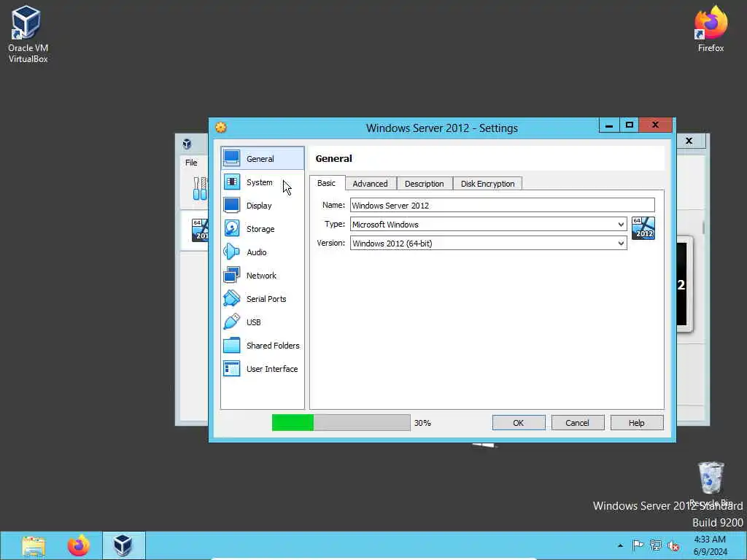The width and height of the screenshot is (747, 560).
Task: Open User Interface settings
Action: click(x=262, y=368)
